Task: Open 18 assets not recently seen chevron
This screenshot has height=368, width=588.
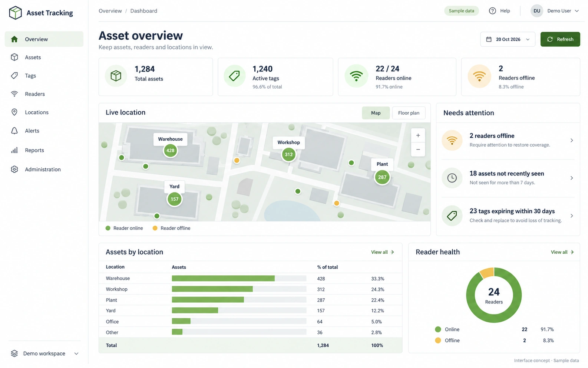Action: tap(572, 178)
